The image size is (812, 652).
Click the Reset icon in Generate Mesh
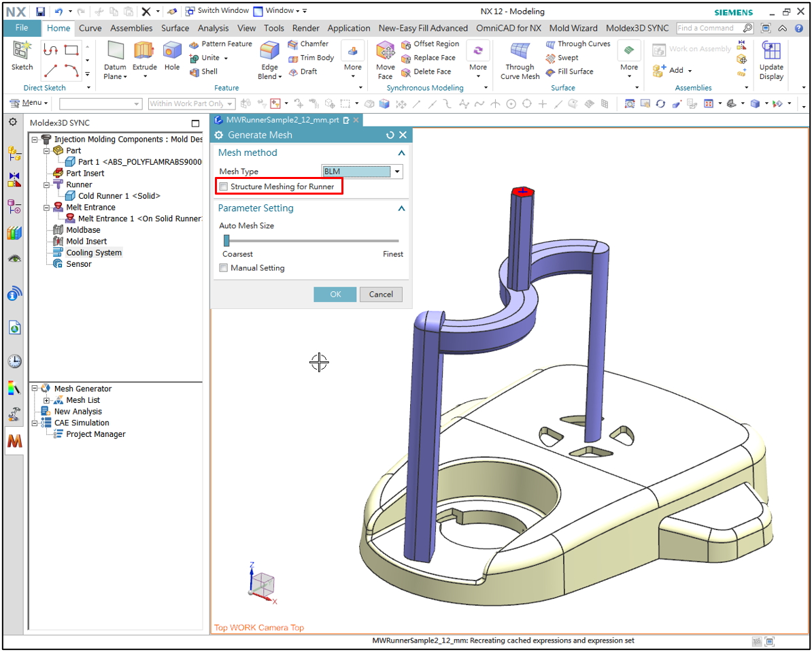point(390,135)
